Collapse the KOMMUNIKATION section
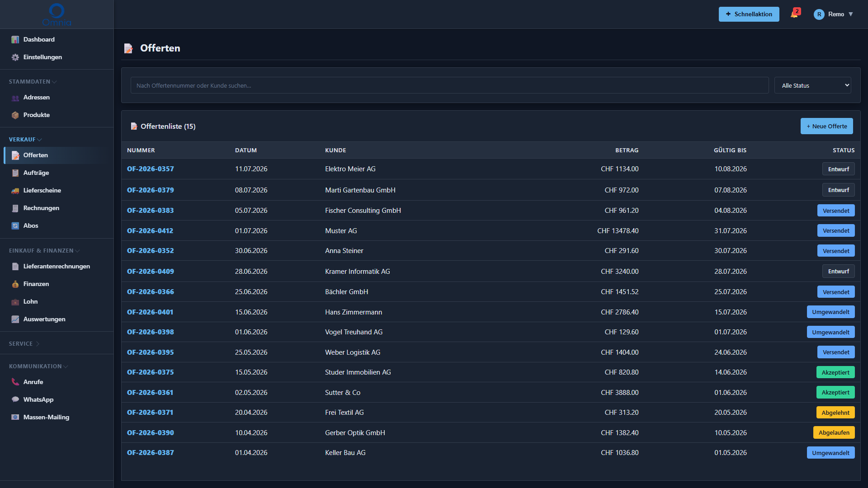The height and width of the screenshot is (488, 868). click(38, 366)
